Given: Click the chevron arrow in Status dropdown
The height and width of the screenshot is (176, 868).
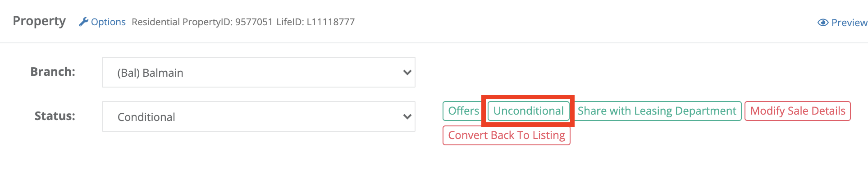Looking at the screenshot, I should 407,116.
